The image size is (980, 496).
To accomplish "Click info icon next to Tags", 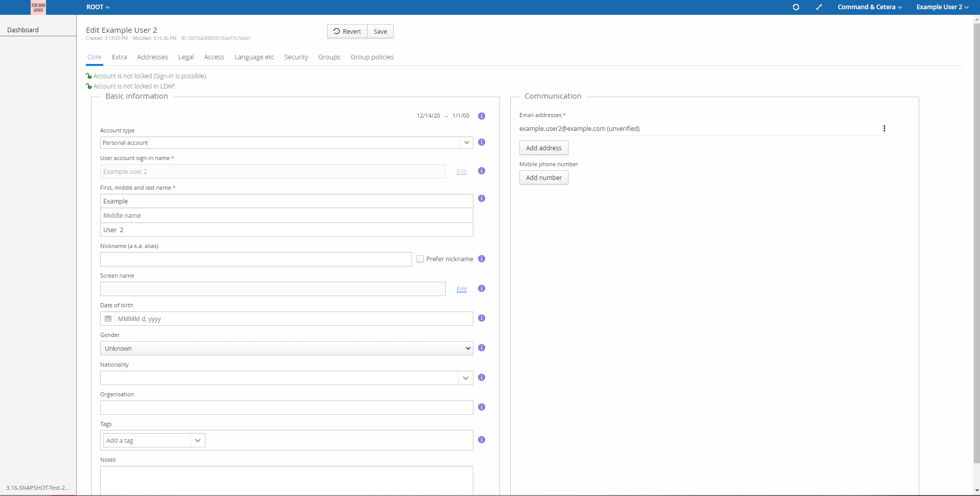I will (481, 440).
